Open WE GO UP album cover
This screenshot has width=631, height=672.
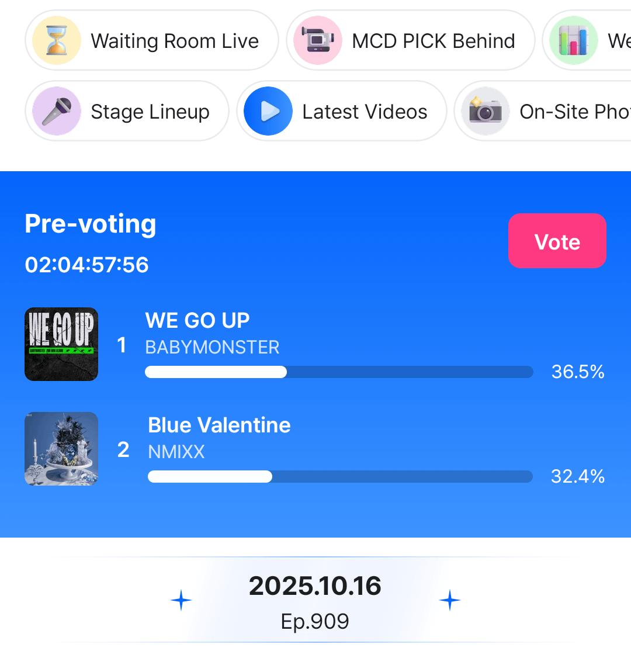pyautogui.click(x=61, y=344)
